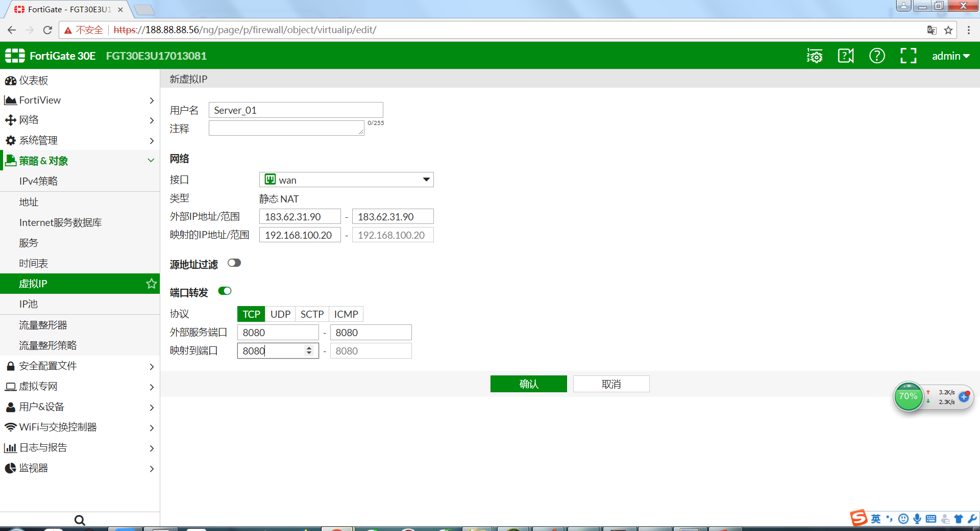Disable the 端口转发 toggle
The image size is (980, 531).
coord(225,291)
